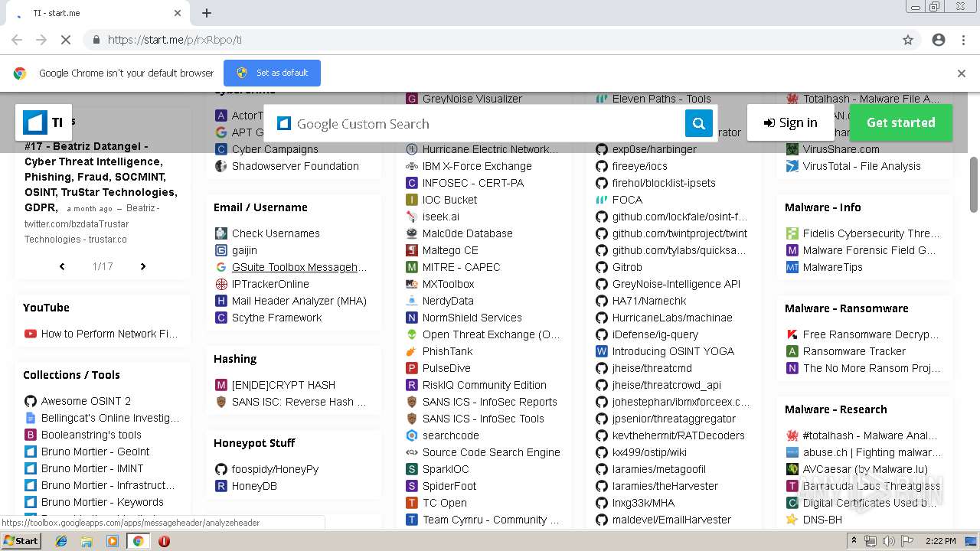The image size is (980, 551).
Task: Open the Cyber Campaigns link
Action: (x=275, y=149)
